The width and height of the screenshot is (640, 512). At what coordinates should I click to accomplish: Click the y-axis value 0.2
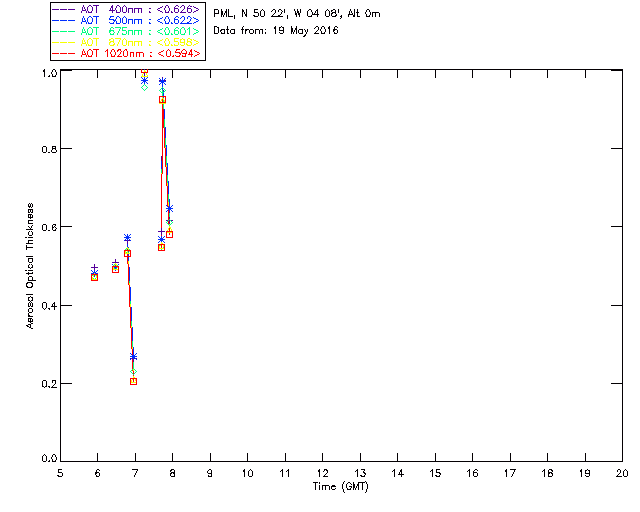coord(49,384)
